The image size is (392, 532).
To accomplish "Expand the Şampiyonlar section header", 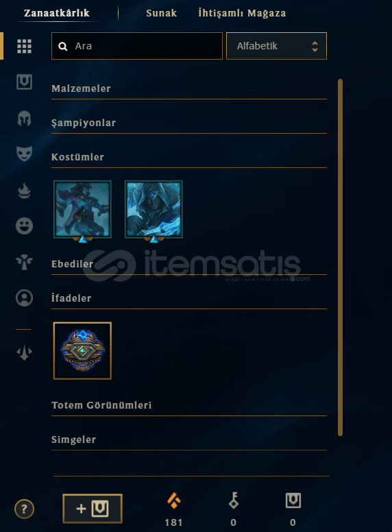I will pos(189,123).
